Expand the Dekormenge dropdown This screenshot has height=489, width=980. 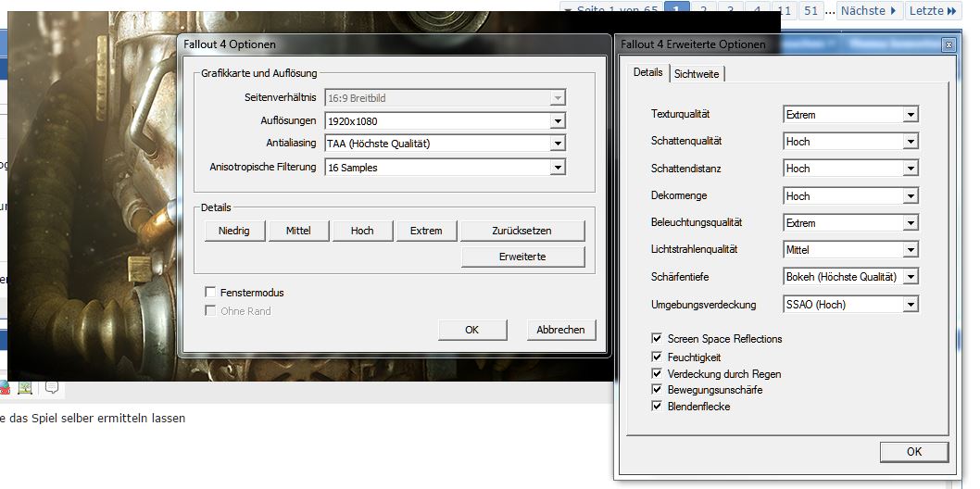[x=850, y=195]
